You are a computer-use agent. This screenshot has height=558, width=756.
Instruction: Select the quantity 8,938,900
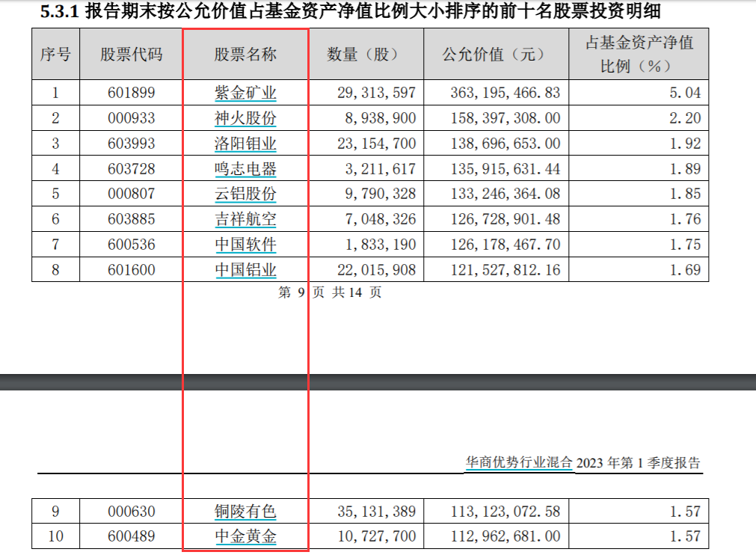pyautogui.click(x=381, y=118)
